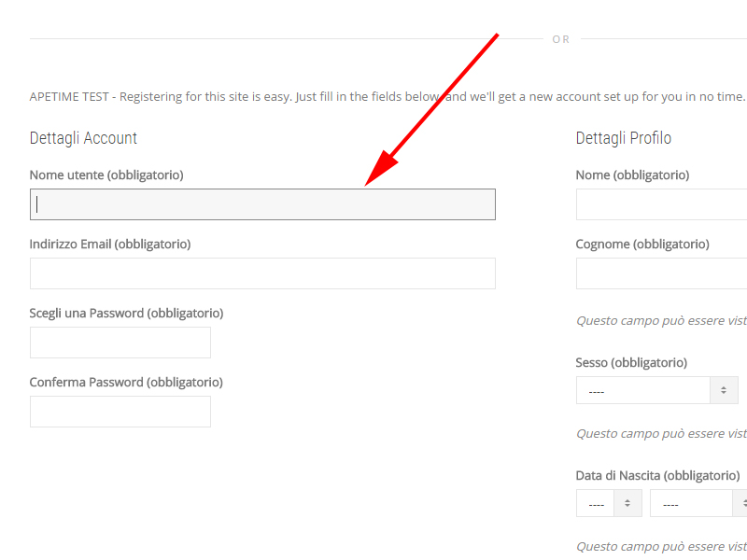Select the Scegli una Password field
The width and height of the screenshot is (747, 560).
(x=120, y=343)
